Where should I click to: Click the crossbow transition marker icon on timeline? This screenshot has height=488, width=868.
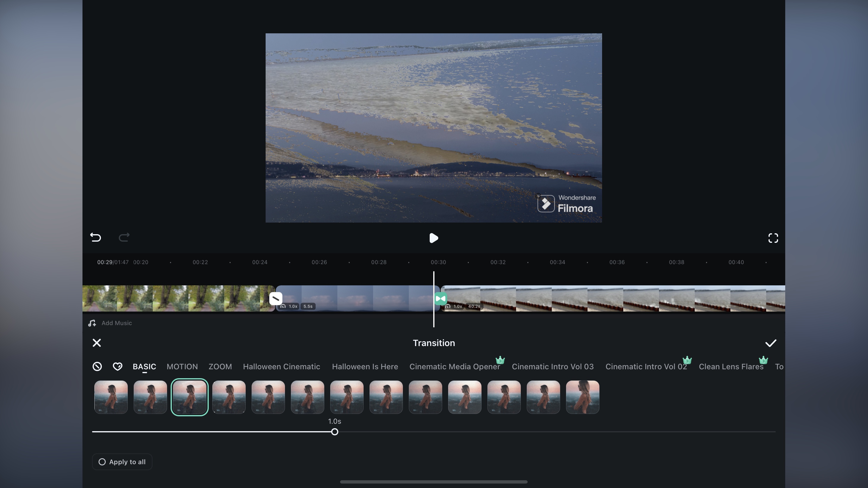point(441,298)
